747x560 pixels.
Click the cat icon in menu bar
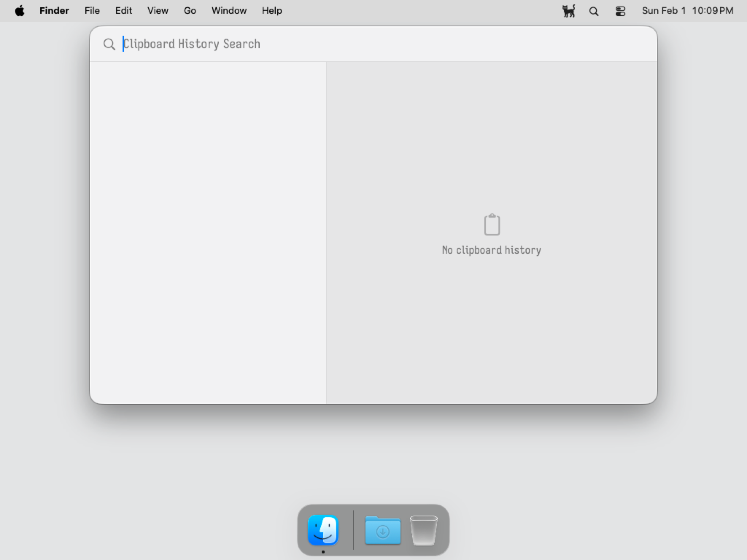(x=569, y=11)
